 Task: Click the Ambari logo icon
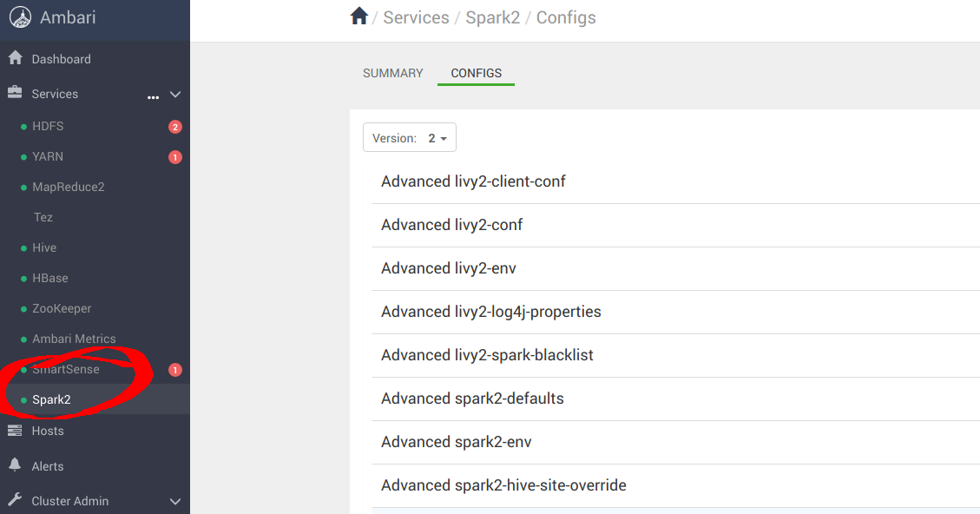pyautogui.click(x=19, y=16)
